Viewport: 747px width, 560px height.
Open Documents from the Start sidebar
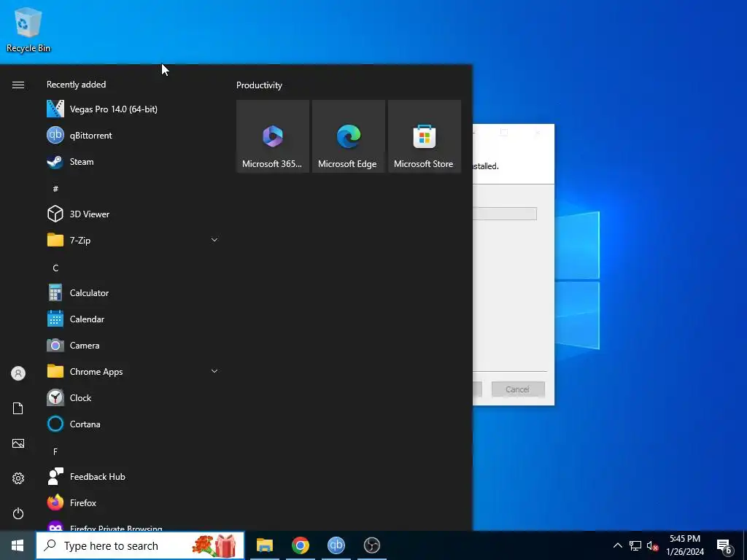(18, 408)
